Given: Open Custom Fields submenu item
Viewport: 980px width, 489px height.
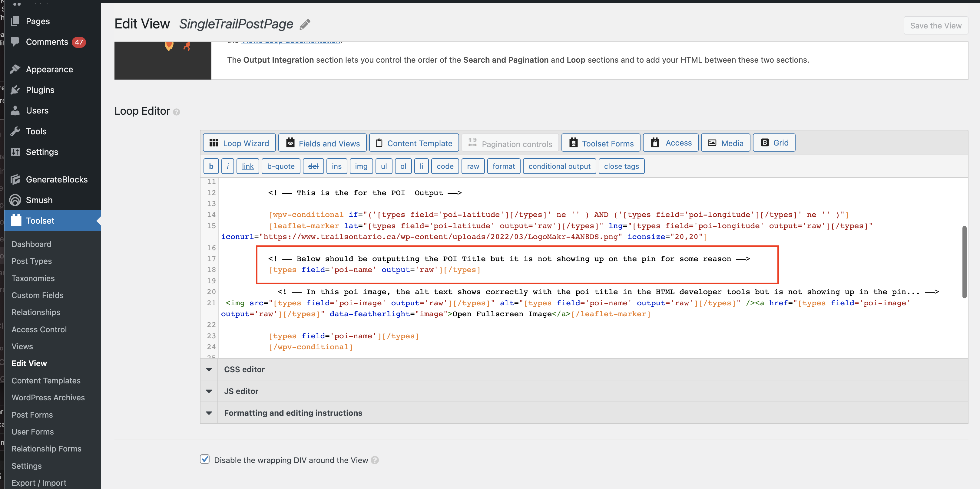Looking at the screenshot, I should coord(37,295).
